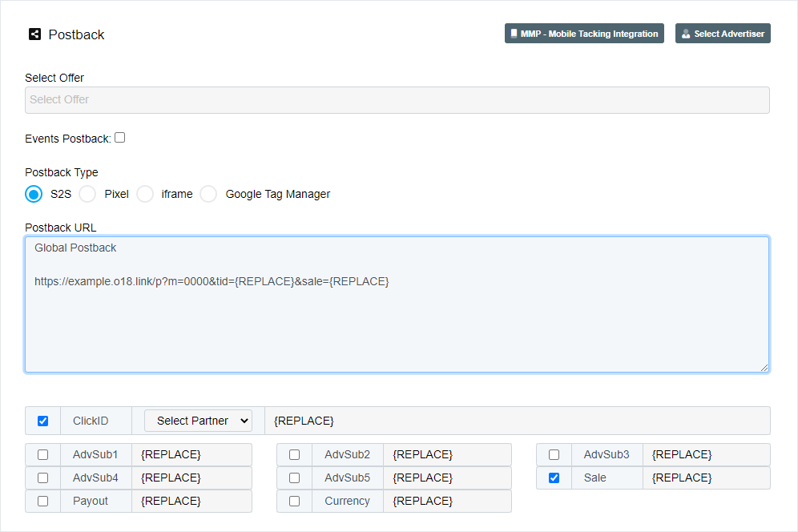Click the Currency {REPLACE} value field
This screenshot has height=532, width=798.
446,501
